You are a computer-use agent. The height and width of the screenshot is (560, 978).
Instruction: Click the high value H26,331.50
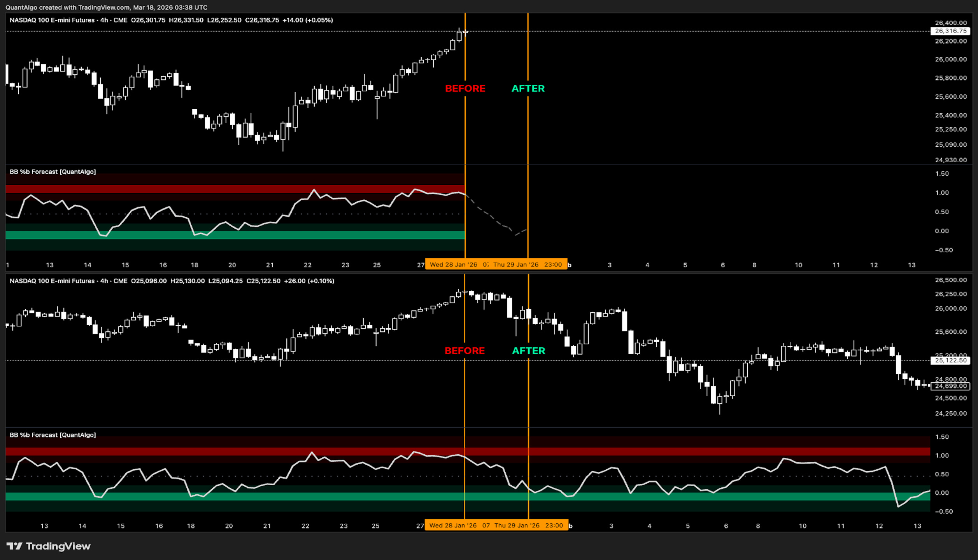pos(186,20)
